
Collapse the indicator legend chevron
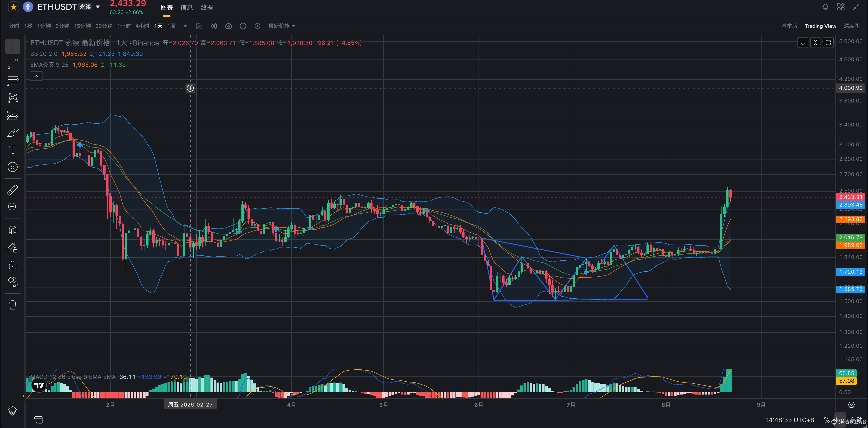[x=36, y=76]
